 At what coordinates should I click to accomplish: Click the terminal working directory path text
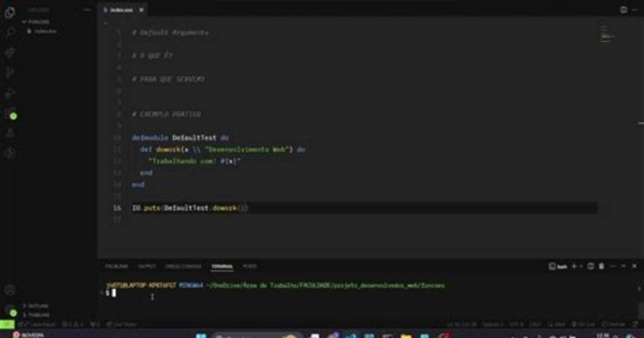coord(325,285)
